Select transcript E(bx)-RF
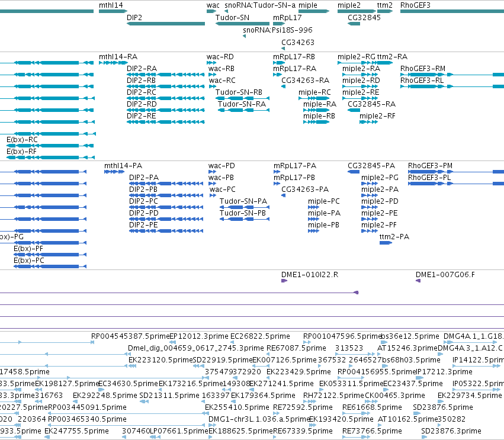 point(21,152)
